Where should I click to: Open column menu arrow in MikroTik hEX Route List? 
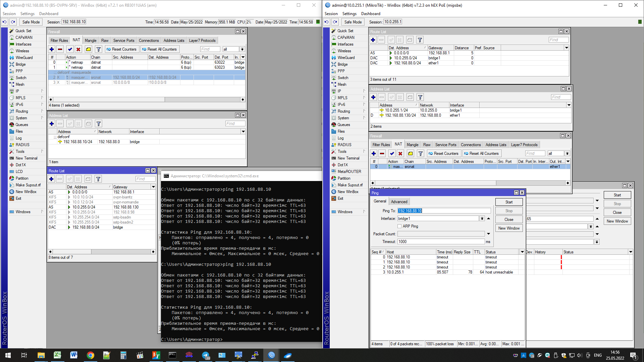point(567,48)
